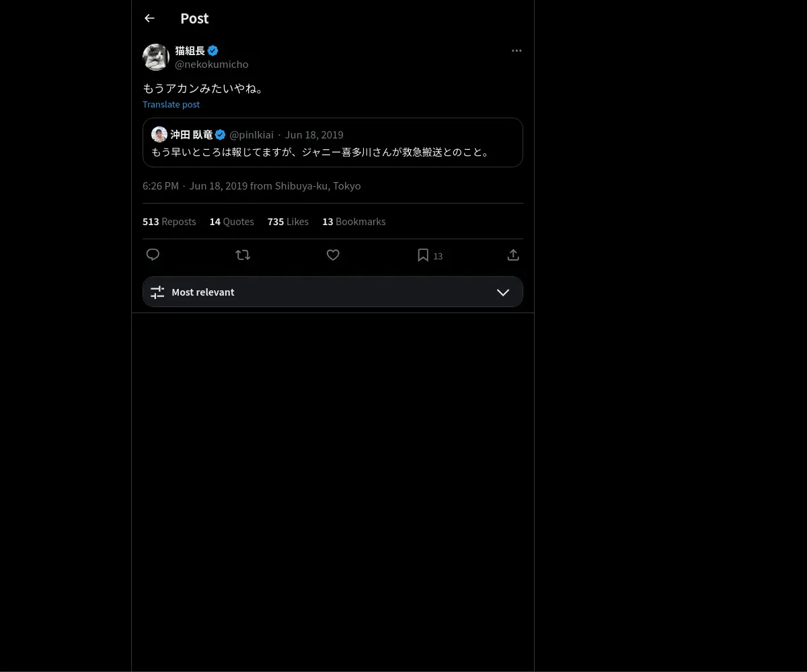Open the Most relevant sort dropdown
The width and height of the screenshot is (807, 672).
(x=333, y=292)
